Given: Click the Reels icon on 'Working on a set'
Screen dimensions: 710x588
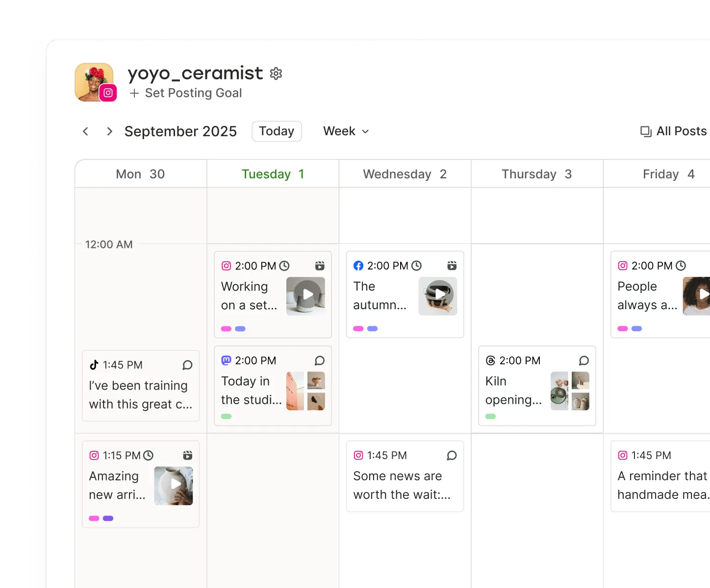Looking at the screenshot, I should click(x=319, y=266).
